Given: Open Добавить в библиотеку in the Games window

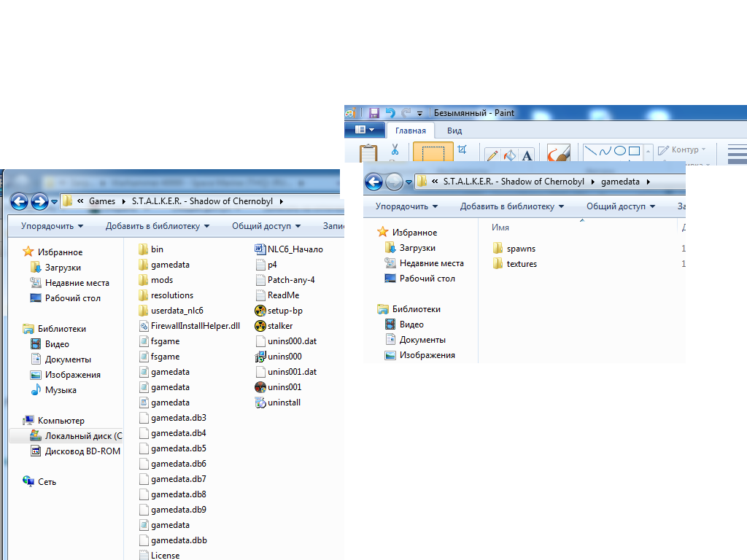Looking at the screenshot, I should [x=158, y=226].
